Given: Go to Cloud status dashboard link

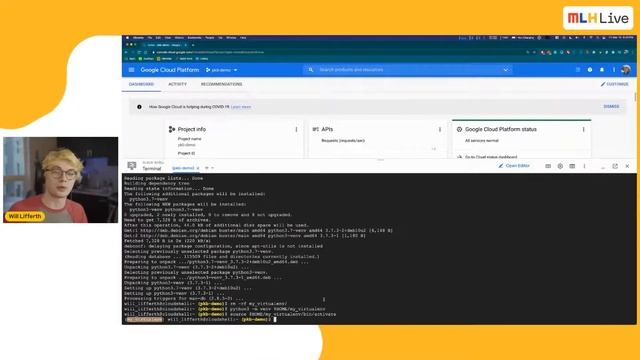Looking at the screenshot, I should [x=491, y=157].
